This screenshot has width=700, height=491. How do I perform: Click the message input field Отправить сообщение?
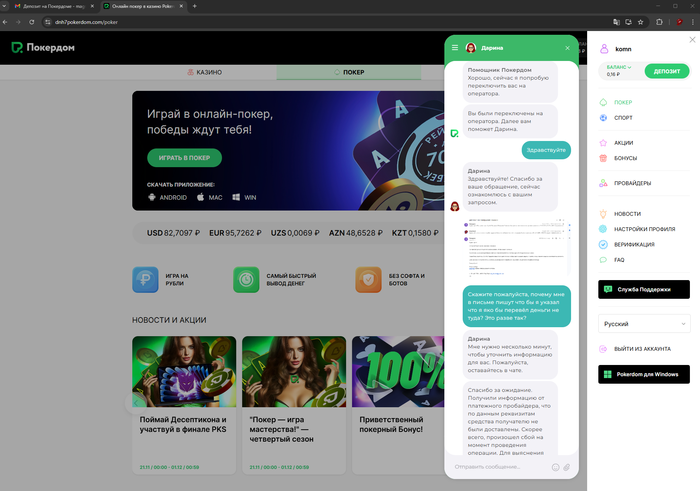pyautogui.click(x=500, y=467)
